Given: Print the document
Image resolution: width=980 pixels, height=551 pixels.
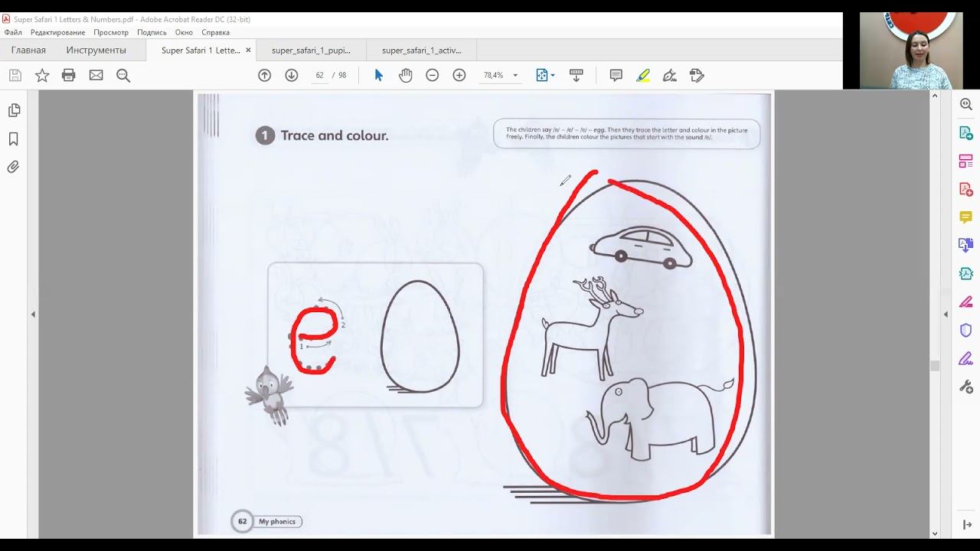Looking at the screenshot, I should tap(69, 75).
